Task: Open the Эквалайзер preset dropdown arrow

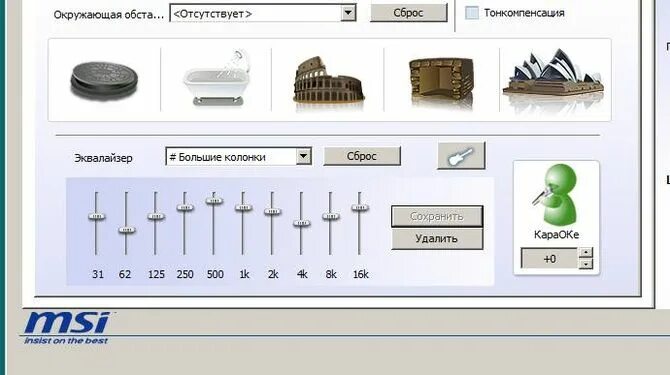Action: coord(303,156)
